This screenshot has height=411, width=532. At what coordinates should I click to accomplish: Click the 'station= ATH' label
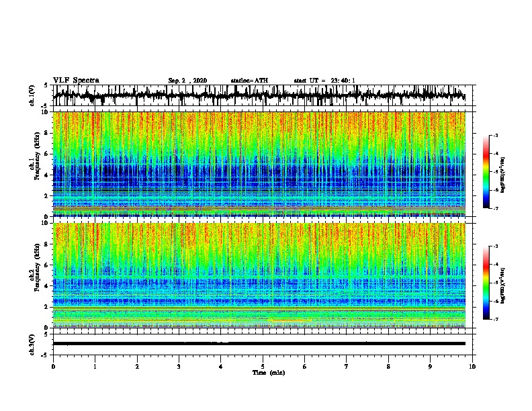click(x=249, y=81)
